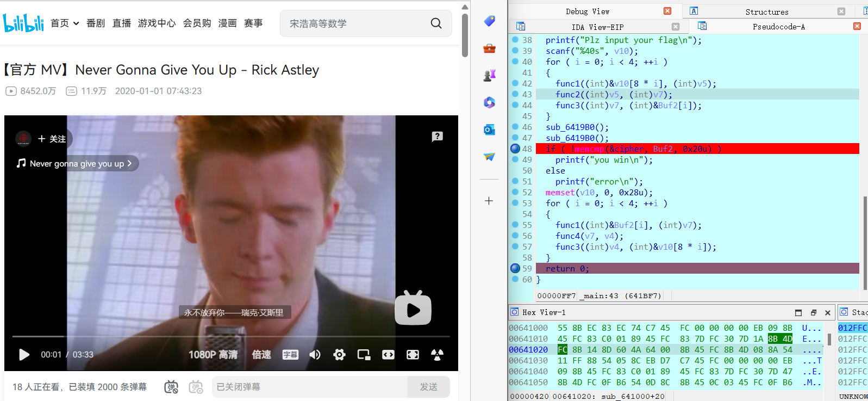Set a breakpoint dot at line 43
The width and height of the screenshot is (868, 401).
pyautogui.click(x=515, y=94)
